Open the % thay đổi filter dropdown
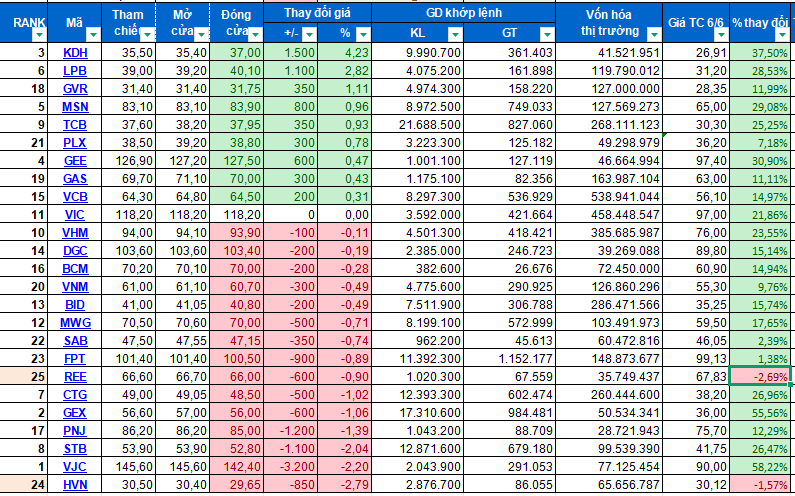795x496 pixels. click(x=782, y=35)
